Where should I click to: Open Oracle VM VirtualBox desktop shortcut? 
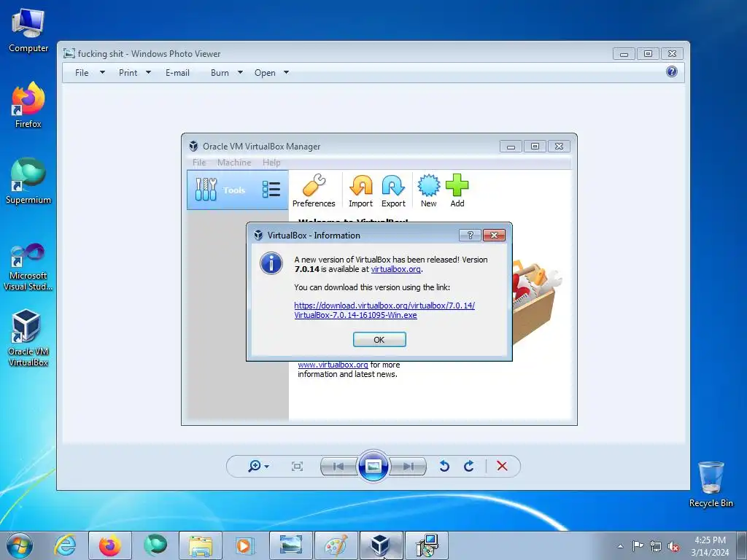(x=28, y=338)
